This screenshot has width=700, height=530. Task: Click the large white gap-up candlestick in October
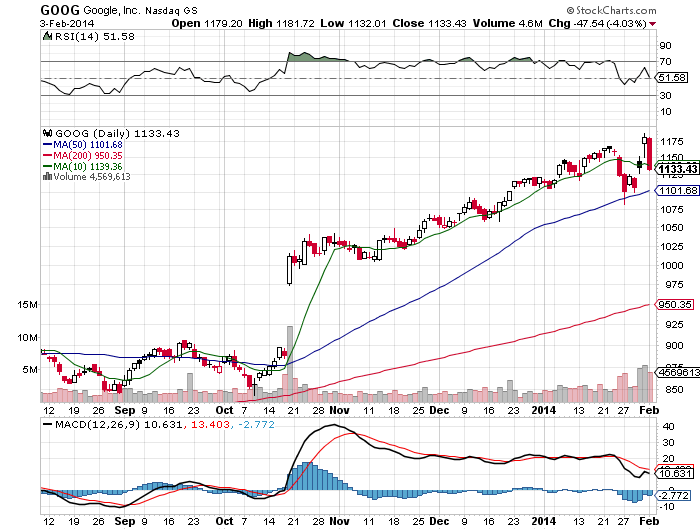click(x=290, y=270)
